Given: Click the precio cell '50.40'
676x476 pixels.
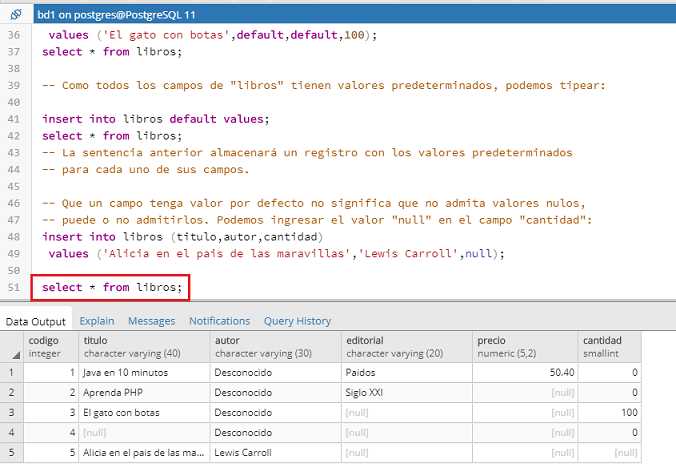Looking at the screenshot, I should (525, 373).
